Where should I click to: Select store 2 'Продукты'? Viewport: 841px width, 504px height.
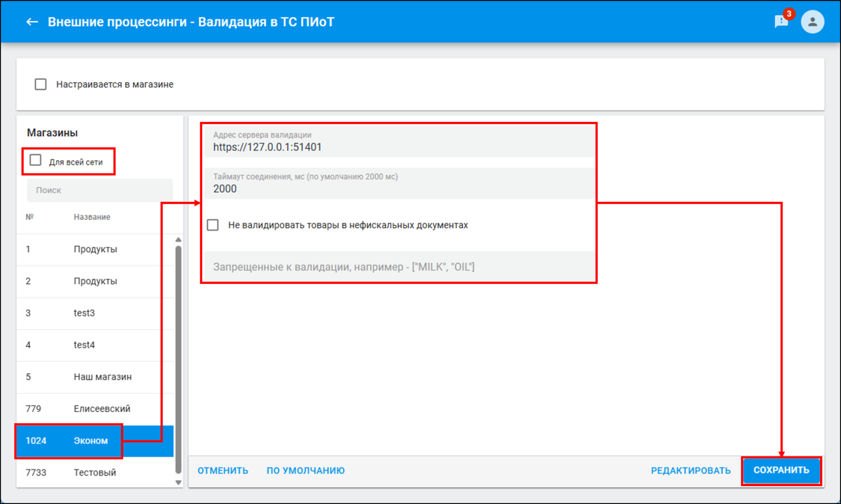(96, 281)
